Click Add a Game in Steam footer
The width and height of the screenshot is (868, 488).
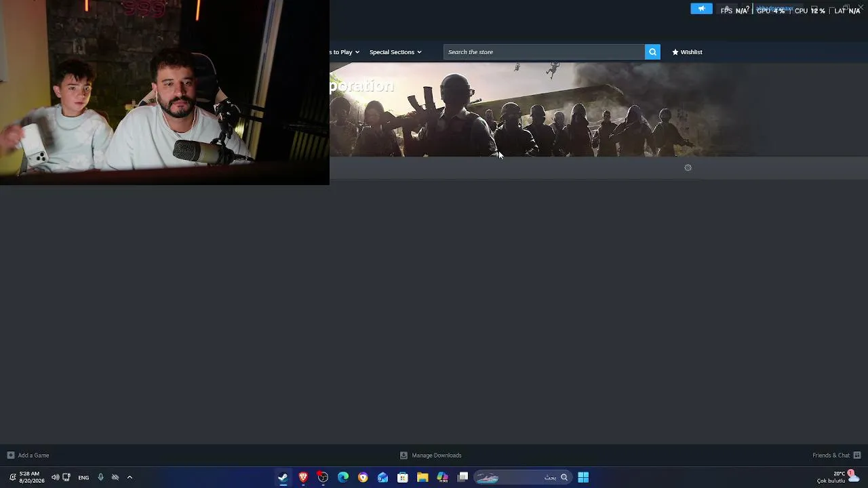[x=28, y=455]
